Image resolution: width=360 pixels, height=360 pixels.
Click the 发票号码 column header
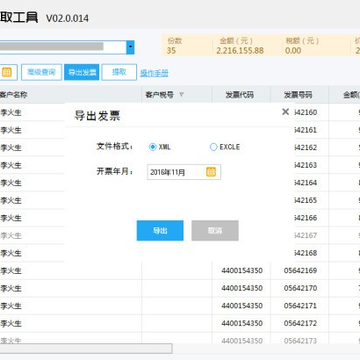click(298, 95)
